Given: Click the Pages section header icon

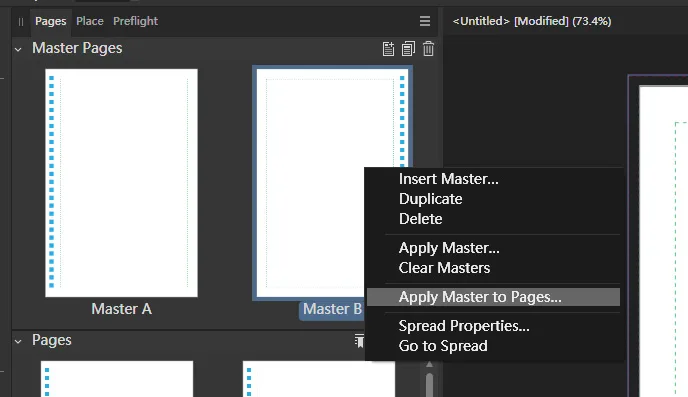Looking at the screenshot, I should (359, 341).
